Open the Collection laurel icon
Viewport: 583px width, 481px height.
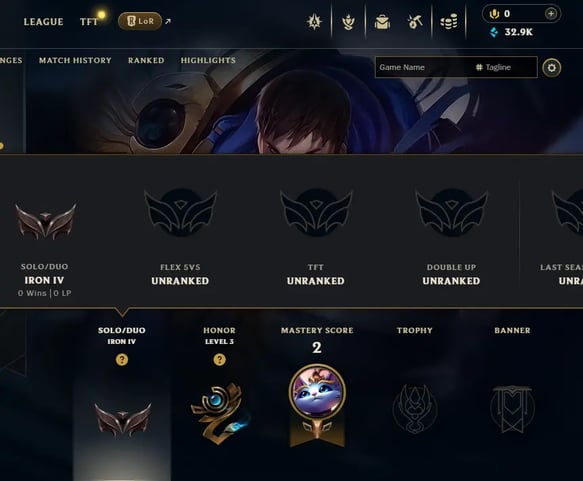click(348, 22)
